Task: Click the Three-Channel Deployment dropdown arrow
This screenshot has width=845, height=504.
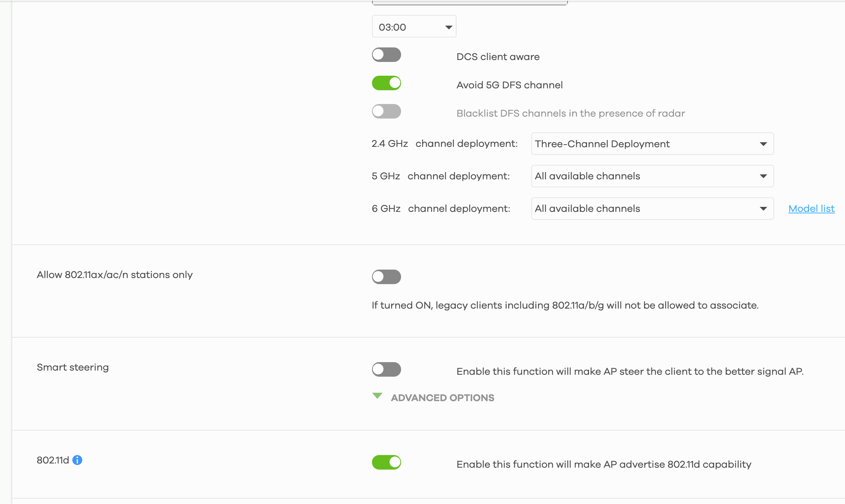Action: coord(763,144)
